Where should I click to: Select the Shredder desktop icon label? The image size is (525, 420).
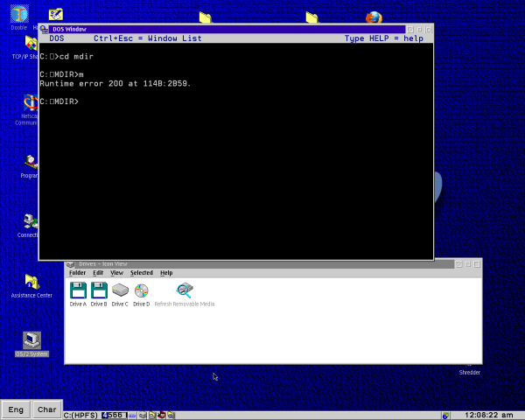click(x=469, y=373)
